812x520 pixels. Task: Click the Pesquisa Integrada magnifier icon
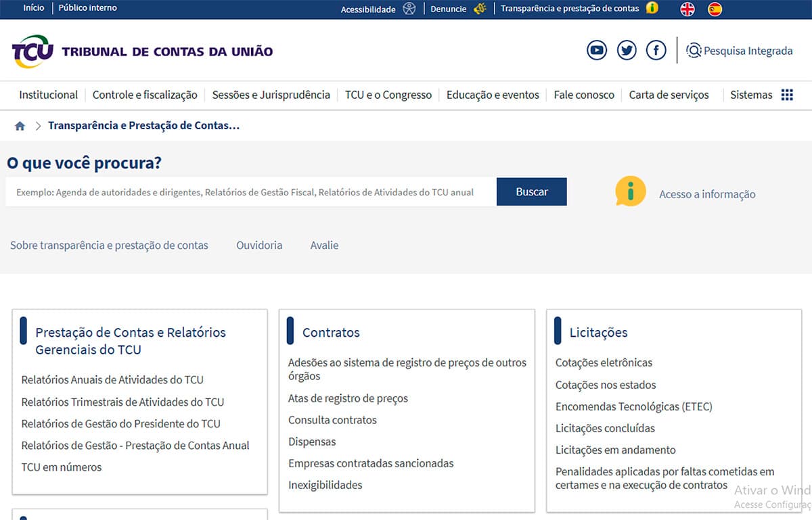(694, 50)
